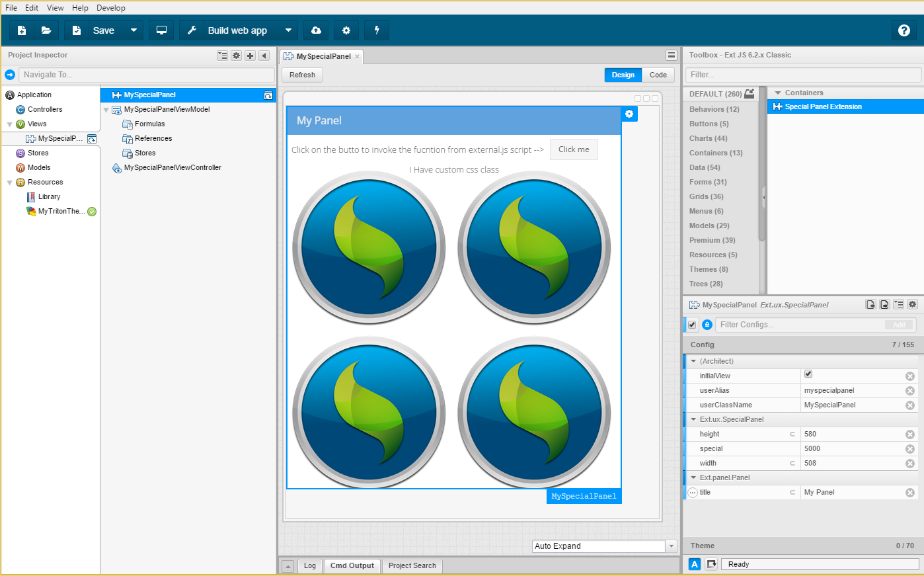Click the lightning bolt toolbar icon

(x=377, y=30)
